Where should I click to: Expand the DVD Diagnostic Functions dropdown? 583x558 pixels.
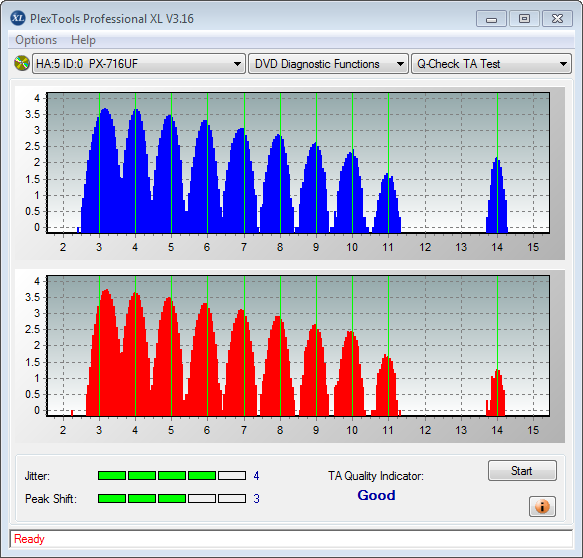click(328, 64)
